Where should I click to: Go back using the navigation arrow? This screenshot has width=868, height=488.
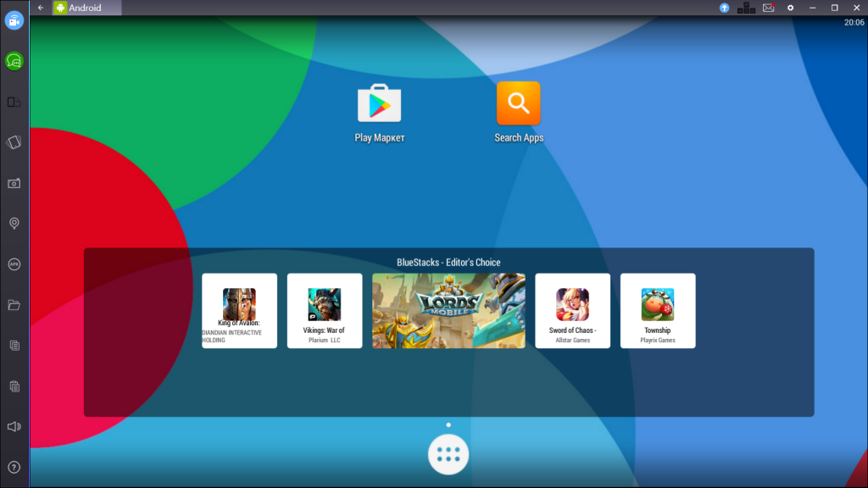[x=40, y=8]
